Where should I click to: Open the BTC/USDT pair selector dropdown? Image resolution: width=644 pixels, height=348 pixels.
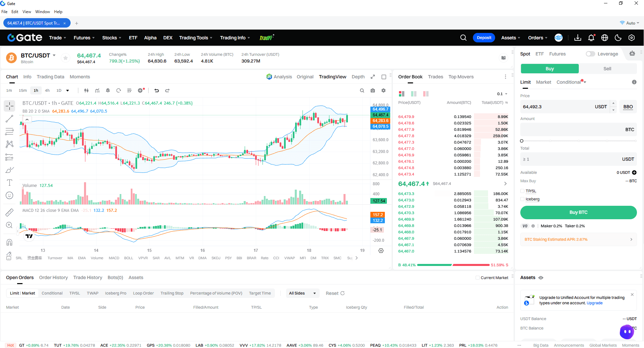coord(54,55)
